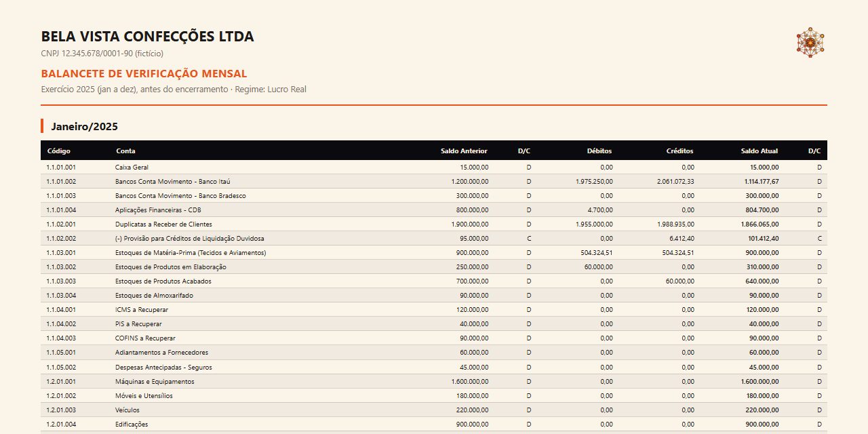Screen dimensions: 868x434
Task: Select Estoques de Matéria-Prima account name
Action: [191, 253]
